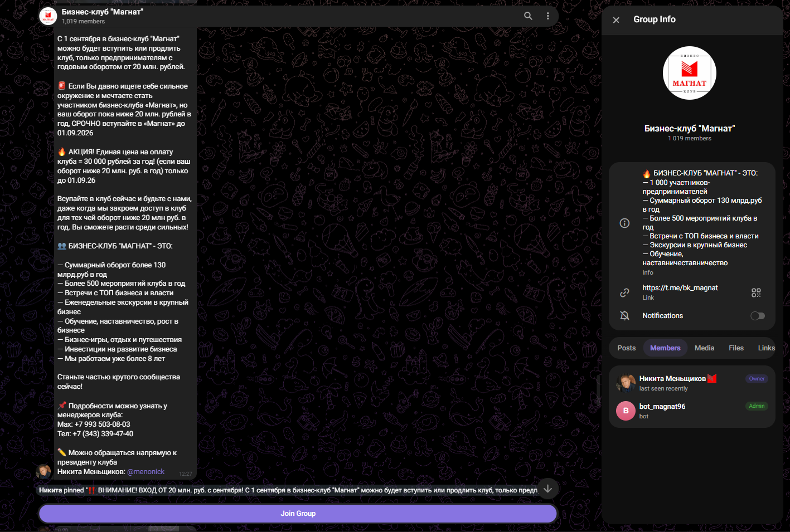Switch to the Posts tab
Image resolution: width=790 pixels, height=532 pixels.
(x=626, y=348)
